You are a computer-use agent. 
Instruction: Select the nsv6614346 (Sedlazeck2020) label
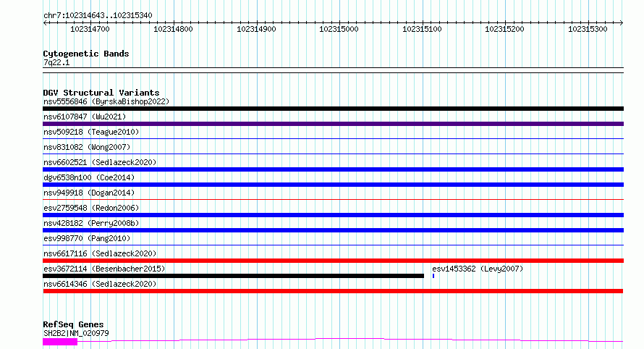coord(100,284)
